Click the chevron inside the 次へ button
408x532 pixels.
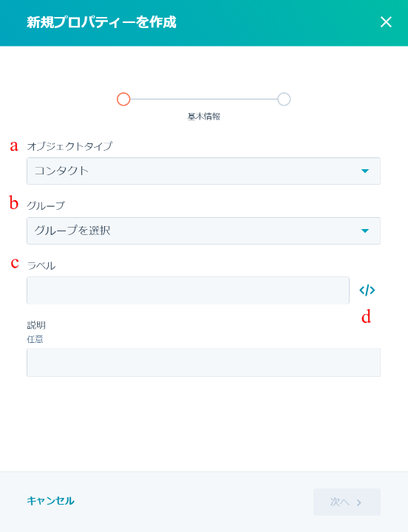click(358, 502)
